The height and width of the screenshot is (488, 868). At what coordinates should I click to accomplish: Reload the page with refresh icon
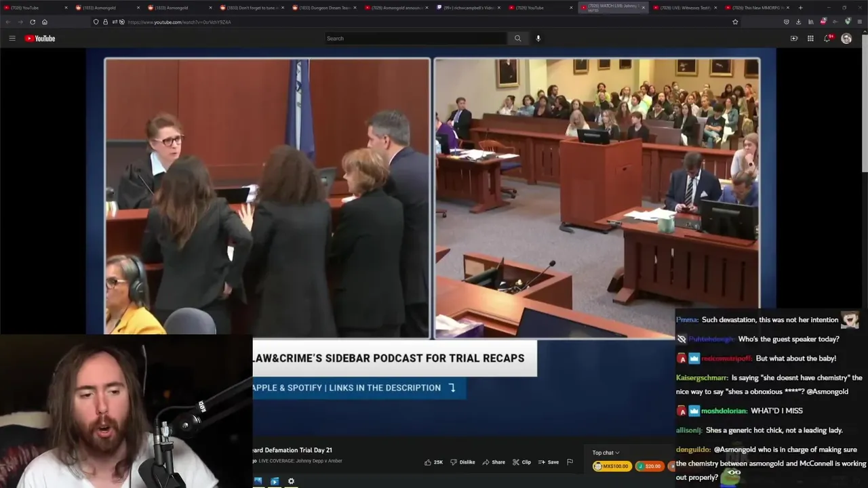coord(33,22)
